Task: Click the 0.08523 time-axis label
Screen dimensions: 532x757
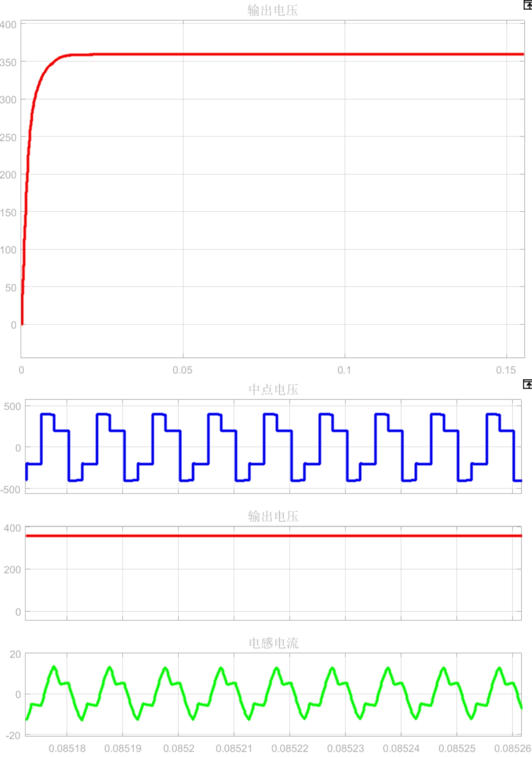Action: 345,748
